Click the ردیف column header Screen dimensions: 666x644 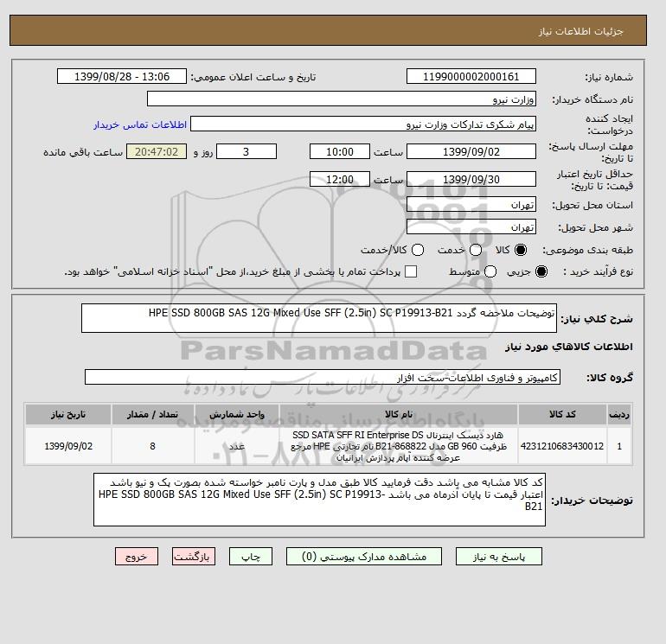(619, 414)
